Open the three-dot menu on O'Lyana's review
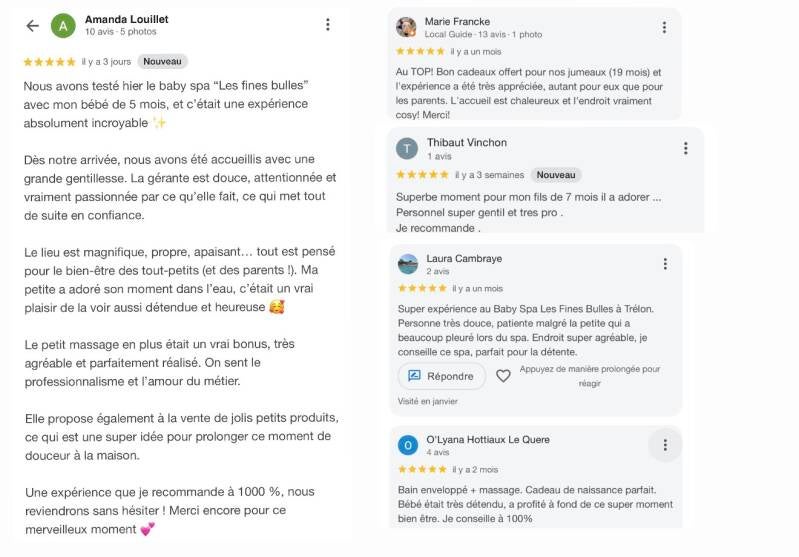Screen dimensions: 799x557 click(665, 445)
